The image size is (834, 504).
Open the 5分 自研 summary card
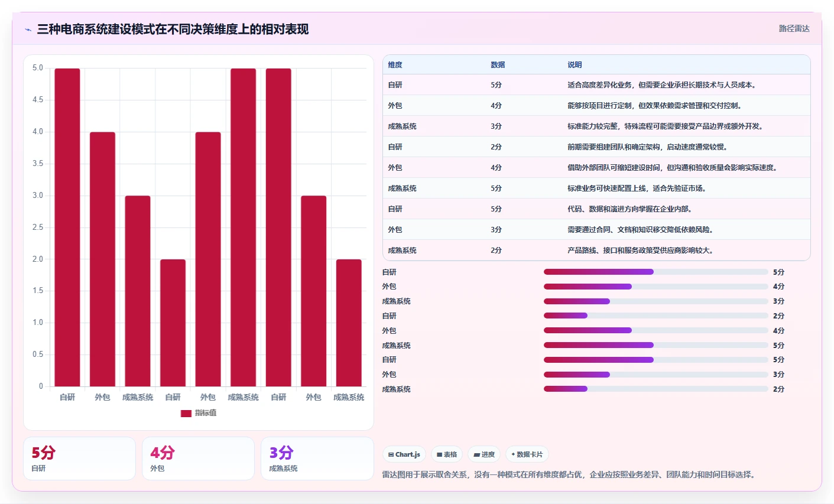[79, 459]
